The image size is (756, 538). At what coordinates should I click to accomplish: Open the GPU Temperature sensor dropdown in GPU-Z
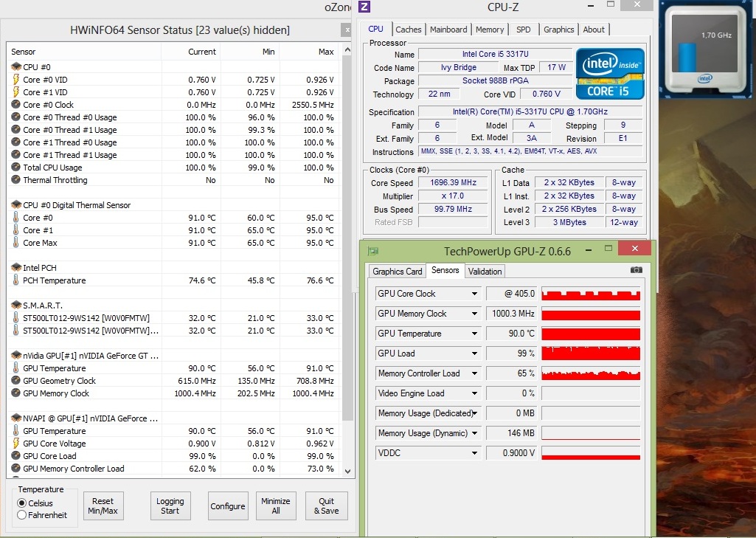click(x=474, y=334)
